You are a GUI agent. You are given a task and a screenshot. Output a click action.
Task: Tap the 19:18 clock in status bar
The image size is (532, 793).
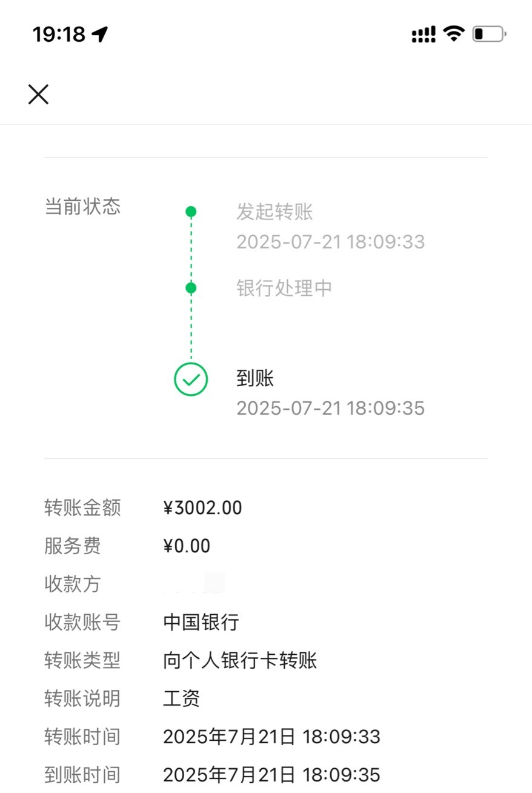[59, 34]
